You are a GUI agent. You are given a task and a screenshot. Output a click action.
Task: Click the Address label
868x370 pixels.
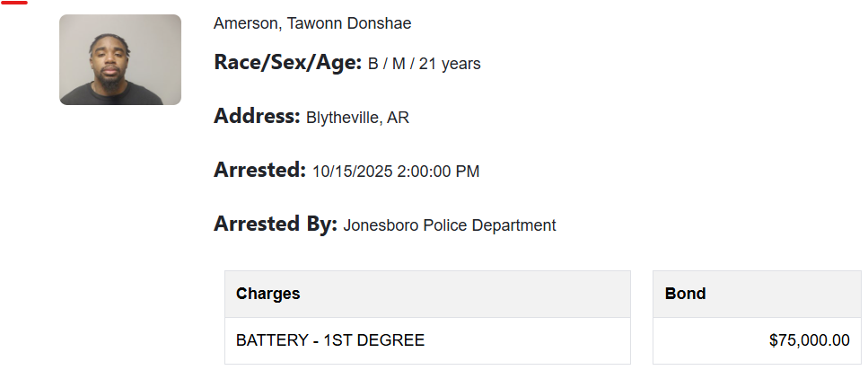pos(257,116)
